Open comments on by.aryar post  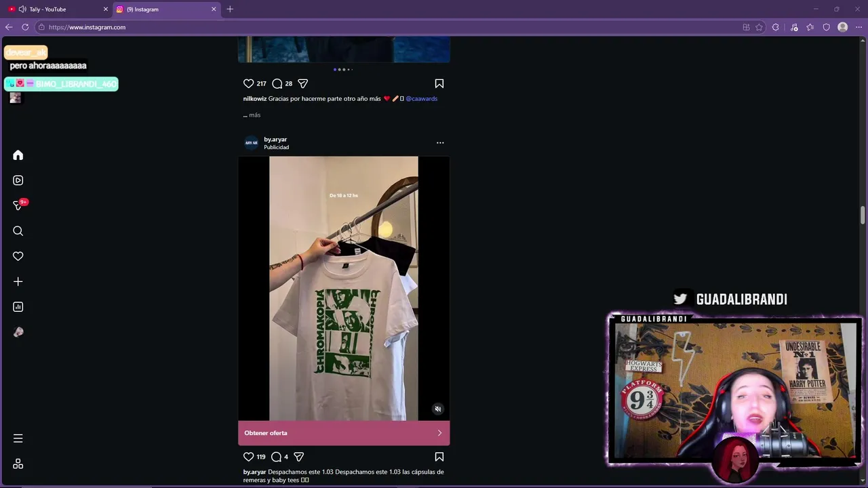pyautogui.click(x=276, y=457)
